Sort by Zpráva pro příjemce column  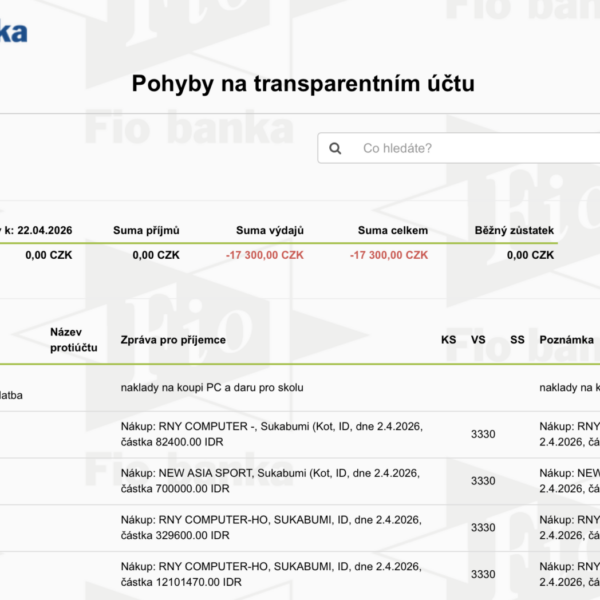(x=172, y=340)
